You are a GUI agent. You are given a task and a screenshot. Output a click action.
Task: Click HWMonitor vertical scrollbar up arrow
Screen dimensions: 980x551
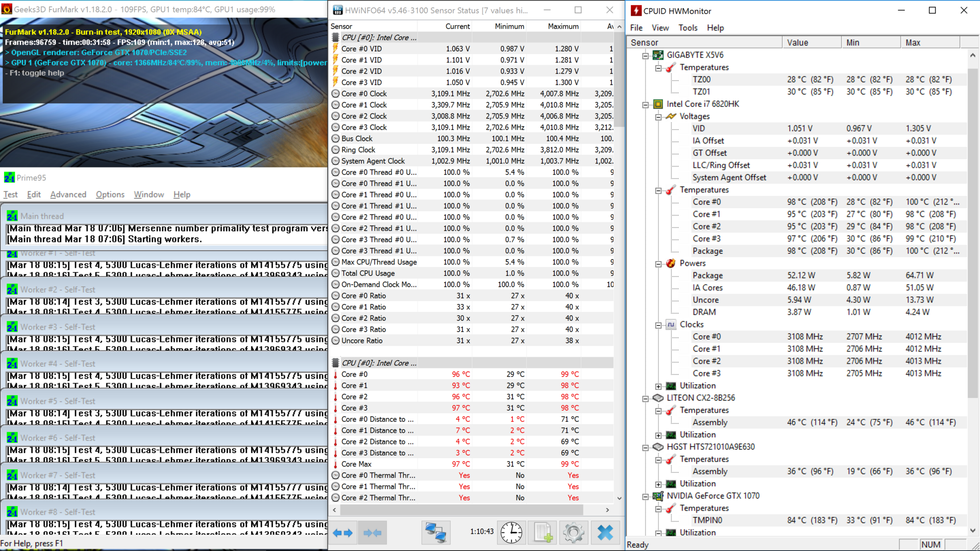tap(972, 55)
